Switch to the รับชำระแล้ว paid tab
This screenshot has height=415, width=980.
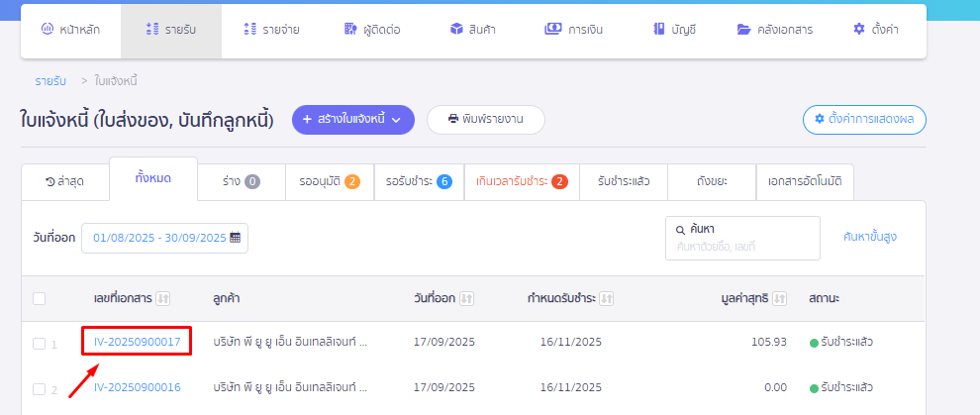click(623, 182)
